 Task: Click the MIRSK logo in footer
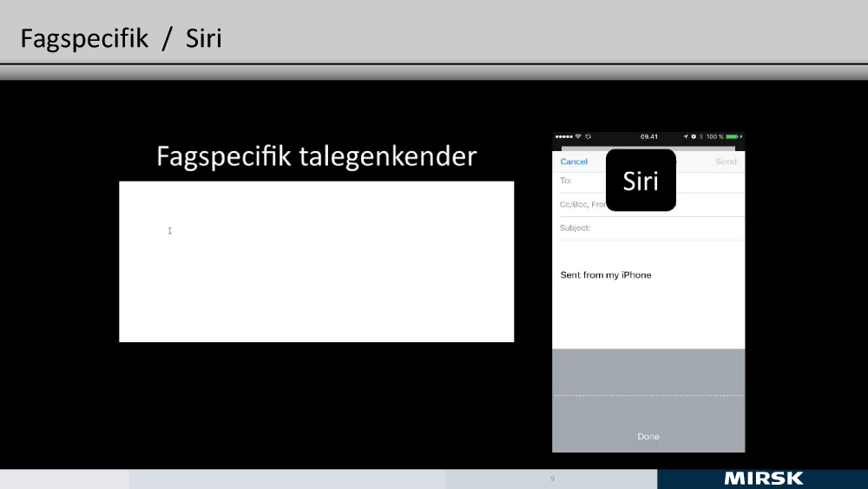[x=763, y=479]
